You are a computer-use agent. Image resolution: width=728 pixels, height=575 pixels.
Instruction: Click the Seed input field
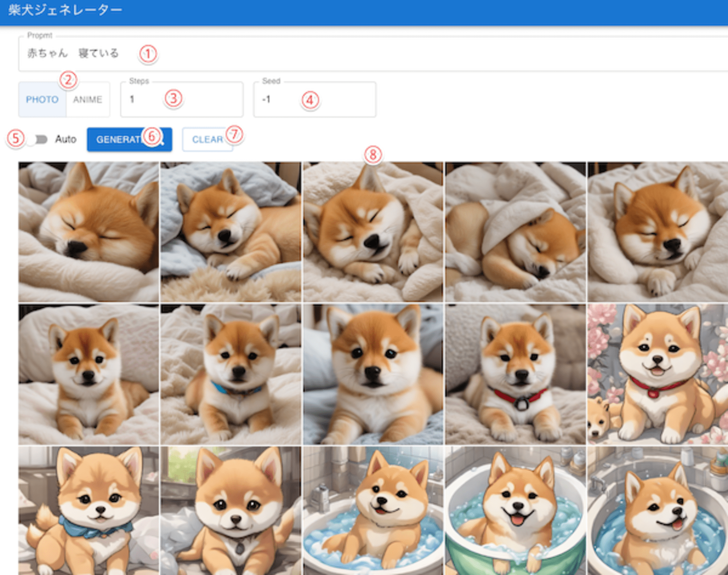point(314,99)
